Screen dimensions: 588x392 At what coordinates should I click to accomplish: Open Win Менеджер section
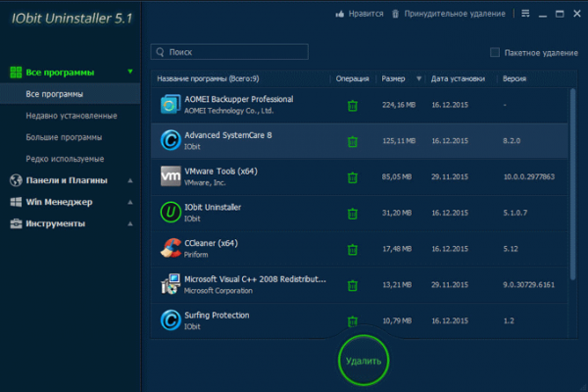[59, 202]
